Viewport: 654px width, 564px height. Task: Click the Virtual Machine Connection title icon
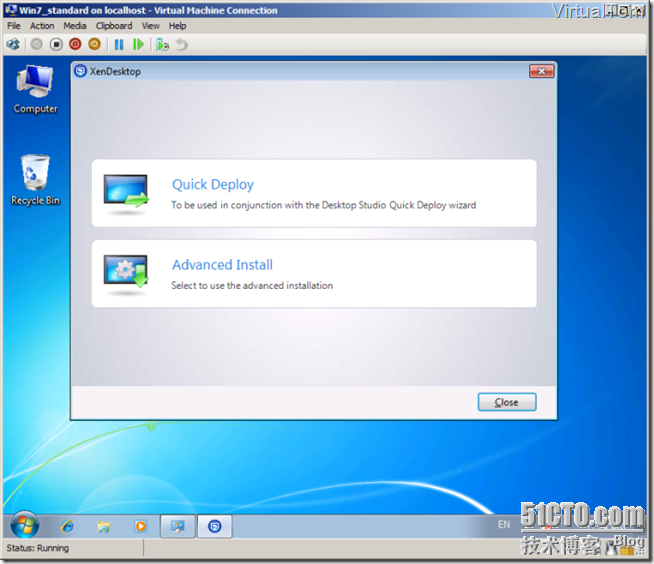click(x=11, y=10)
